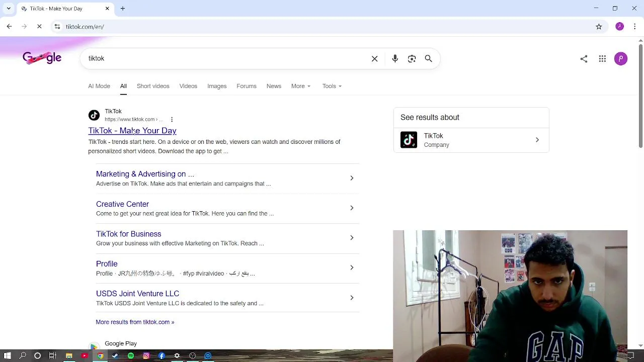Screen dimensions: 644x362
Task: Clear the search box text
Action: [375, 59]
